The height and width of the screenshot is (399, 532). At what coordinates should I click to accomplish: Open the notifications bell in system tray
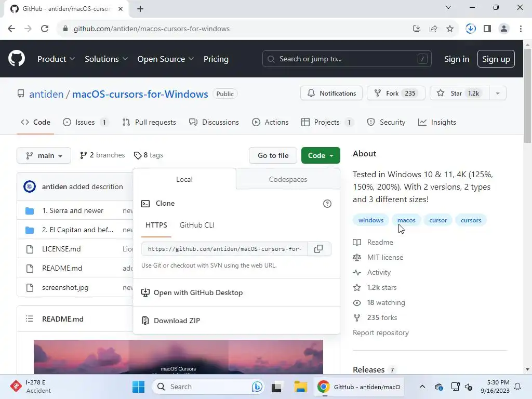(x=518, y=387)
